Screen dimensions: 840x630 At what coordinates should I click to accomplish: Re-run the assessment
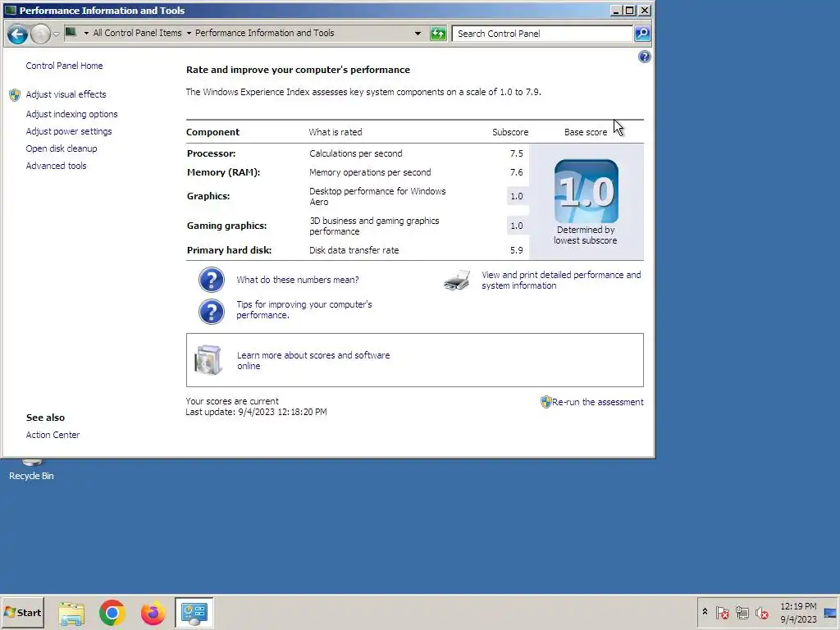598,402
